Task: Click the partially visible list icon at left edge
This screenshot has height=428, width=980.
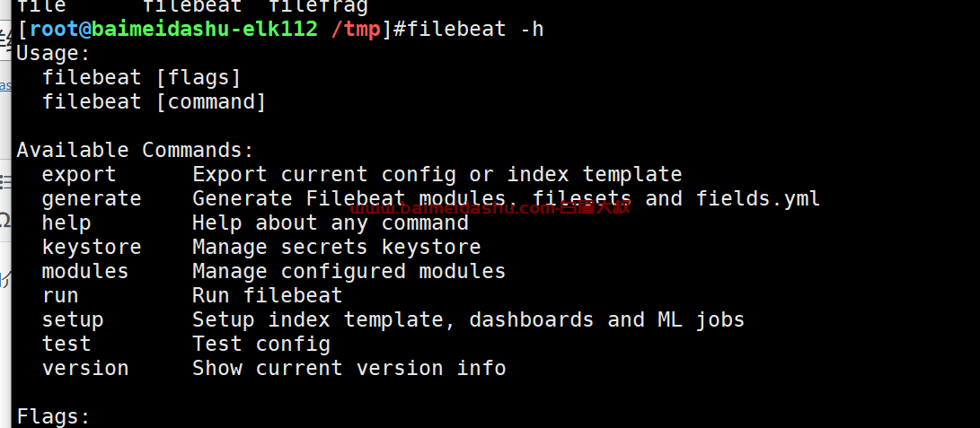Action: coord(5,181)
